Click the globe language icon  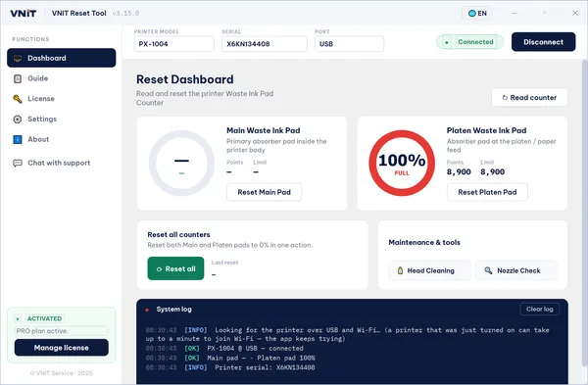472,14
